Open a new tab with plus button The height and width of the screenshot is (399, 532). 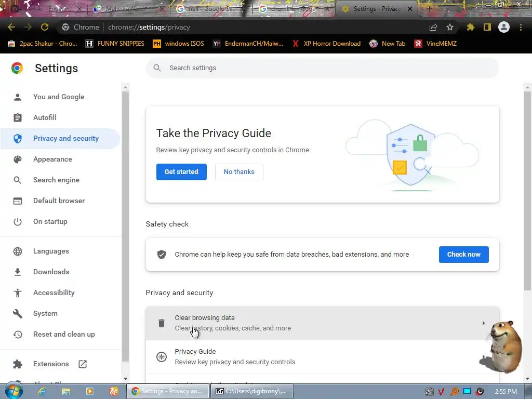pyautogui.click(x=429, y=9)
